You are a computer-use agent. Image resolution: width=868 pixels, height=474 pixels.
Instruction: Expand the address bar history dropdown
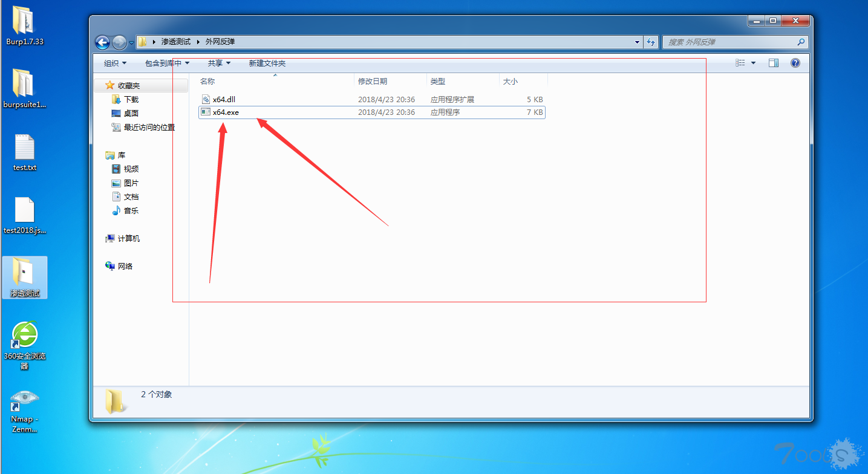tap(637, 42)
